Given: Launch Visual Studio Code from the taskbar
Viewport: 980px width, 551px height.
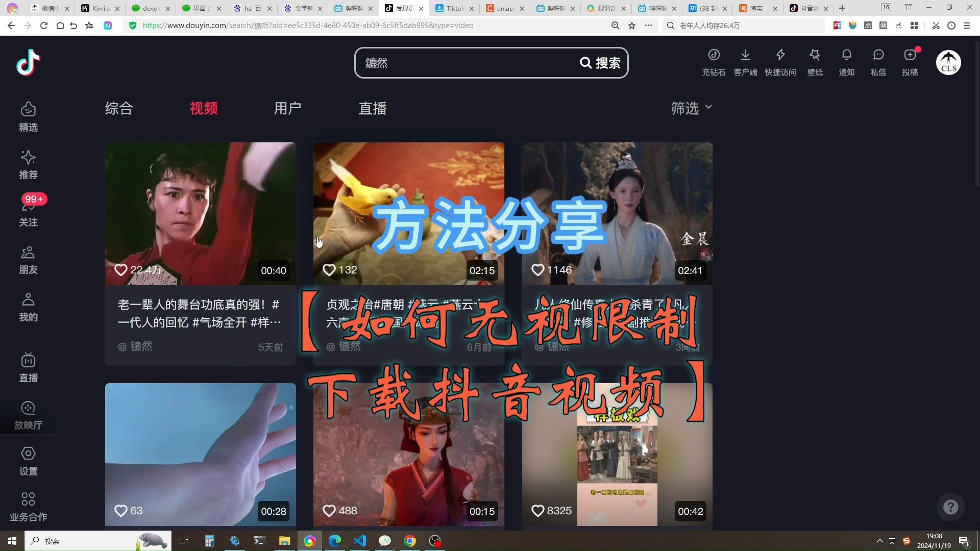Looking at the screenshot, I should 360,541.
